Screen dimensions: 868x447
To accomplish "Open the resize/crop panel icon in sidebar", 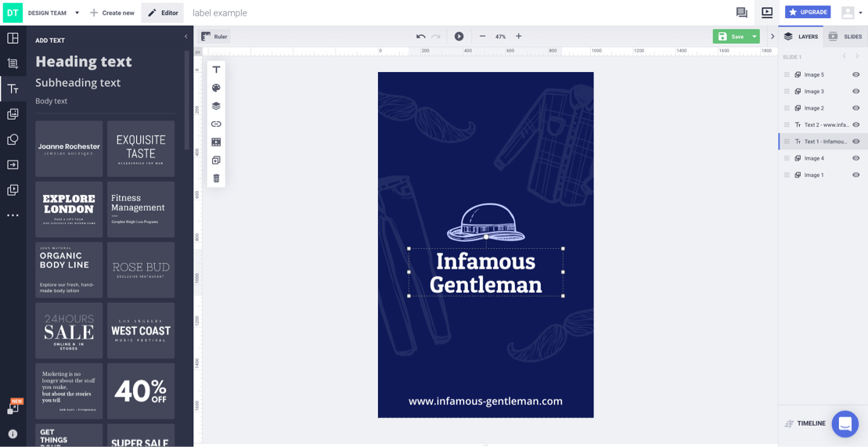I will point(13,63).
